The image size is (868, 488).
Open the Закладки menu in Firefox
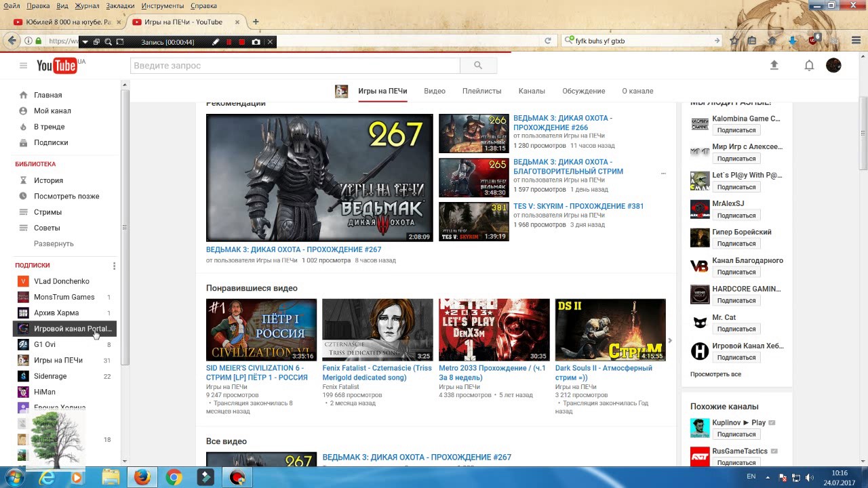120,6
